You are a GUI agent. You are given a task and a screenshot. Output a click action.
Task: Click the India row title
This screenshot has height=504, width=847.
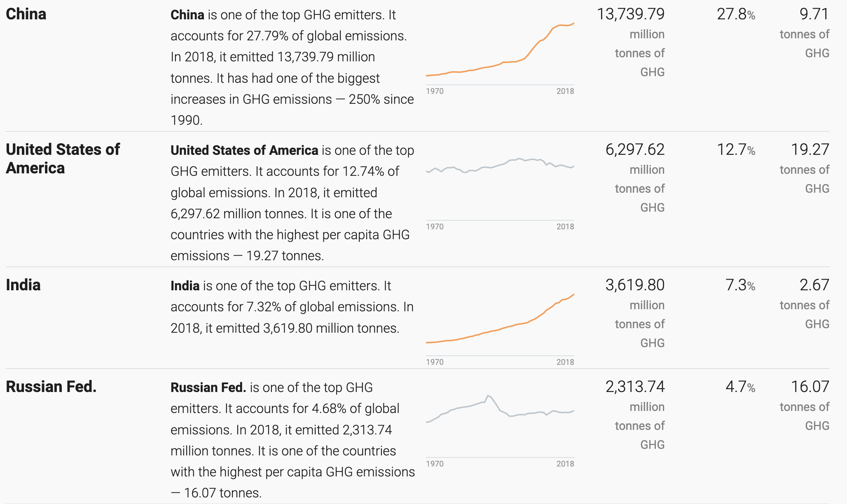click(23, 285)
